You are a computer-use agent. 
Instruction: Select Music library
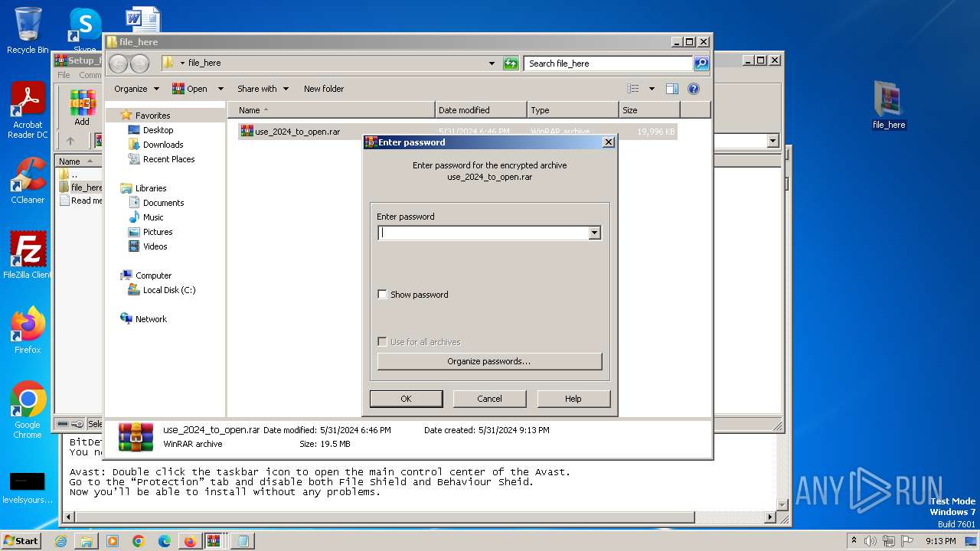[153, 217]
